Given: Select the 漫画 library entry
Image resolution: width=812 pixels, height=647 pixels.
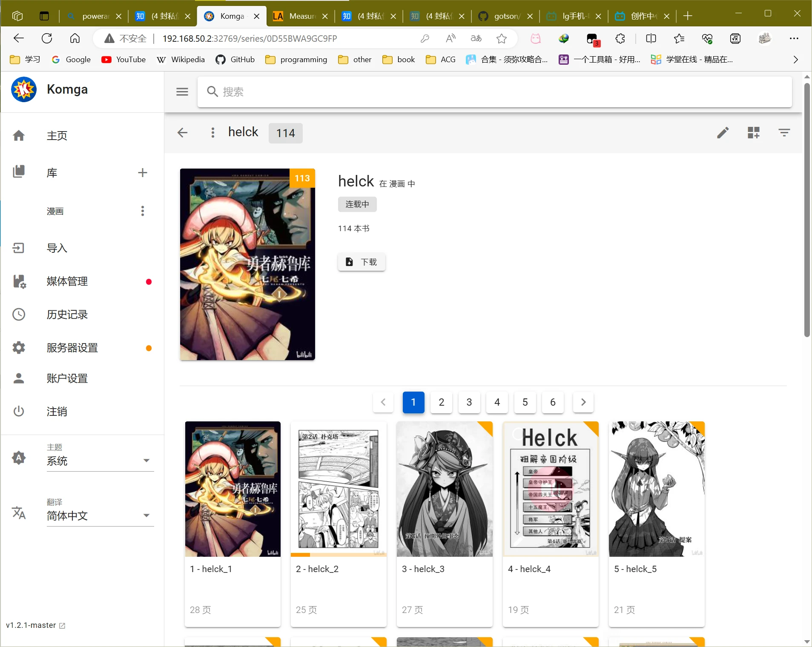Looking at the screenshot, I should point(55,211).
